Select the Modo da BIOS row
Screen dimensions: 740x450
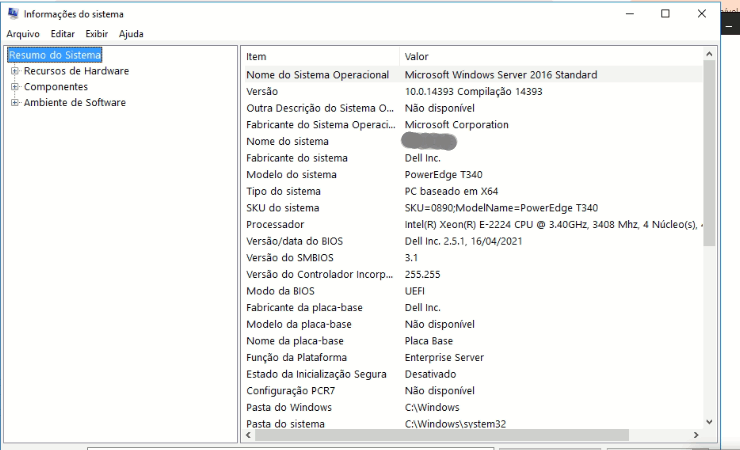click(472, 291)
